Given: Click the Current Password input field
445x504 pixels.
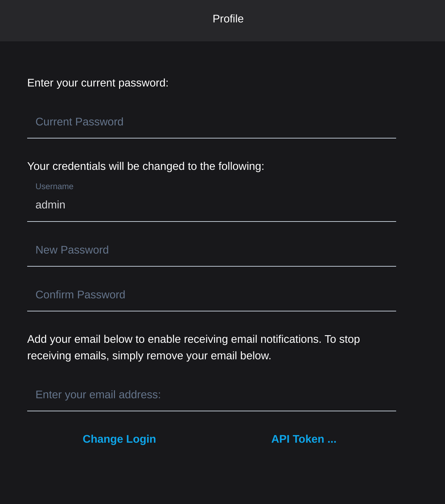Looking at the screenshot, I should (211, 122).
